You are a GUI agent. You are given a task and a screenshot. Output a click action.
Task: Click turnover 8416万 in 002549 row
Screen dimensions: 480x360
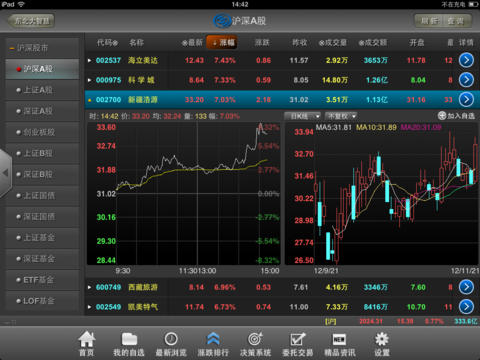click(x=375, y=307)
